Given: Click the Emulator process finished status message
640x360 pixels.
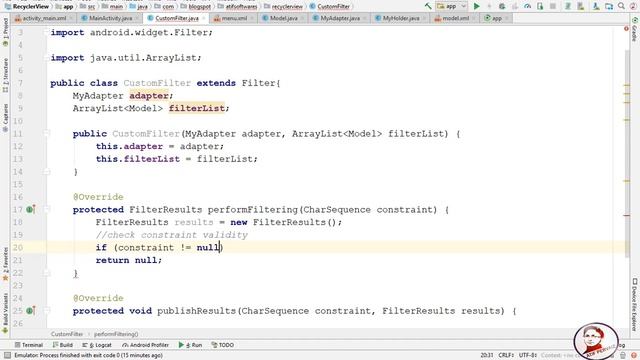Looking at the screenshot, I should click(88, 355).
